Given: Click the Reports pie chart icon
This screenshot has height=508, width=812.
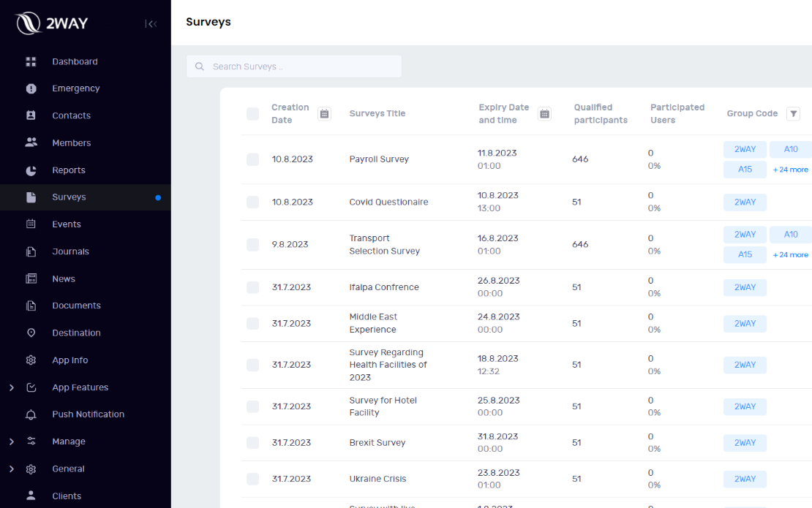Looking at the screenshot, I should point(31,170).
